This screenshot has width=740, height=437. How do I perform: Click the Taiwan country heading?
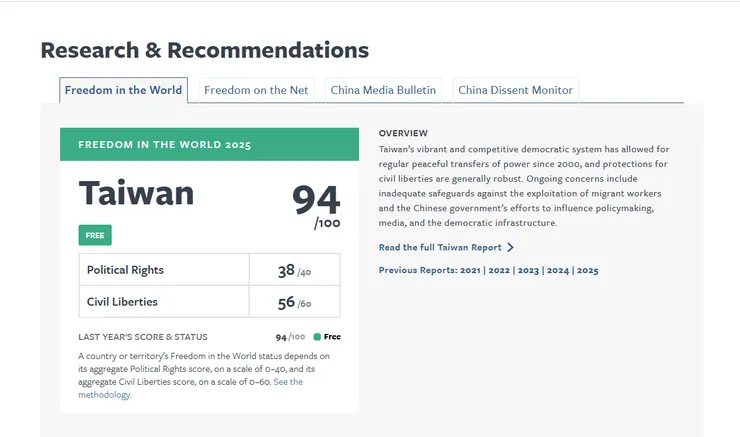point(136,193)
